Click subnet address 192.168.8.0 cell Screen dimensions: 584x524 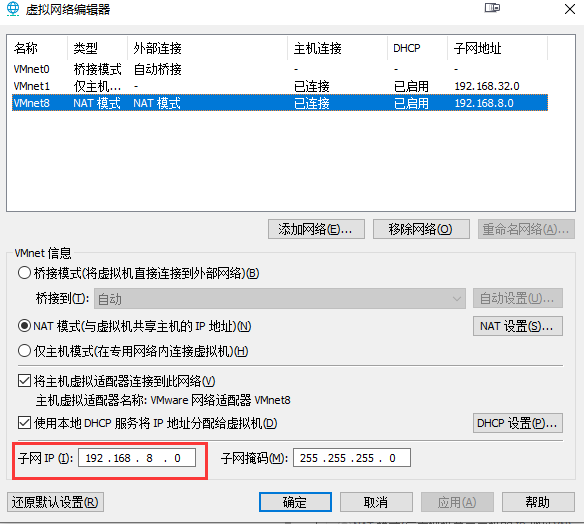[484, 103]
